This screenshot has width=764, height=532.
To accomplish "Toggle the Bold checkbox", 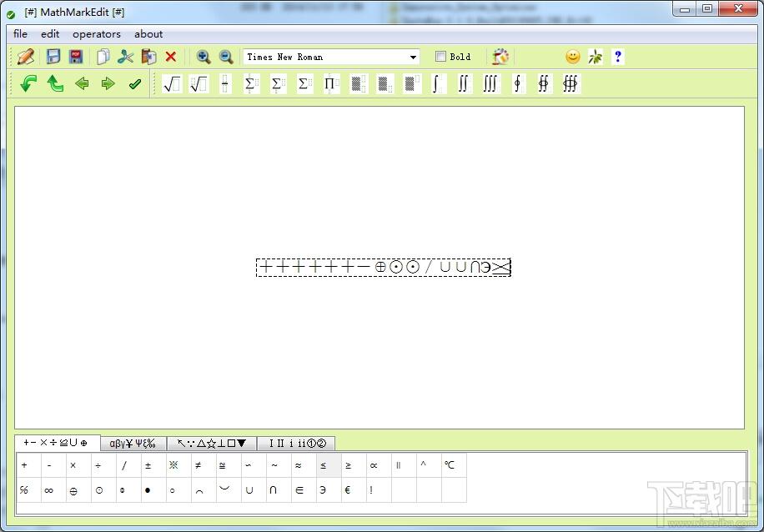I will 440,57.
